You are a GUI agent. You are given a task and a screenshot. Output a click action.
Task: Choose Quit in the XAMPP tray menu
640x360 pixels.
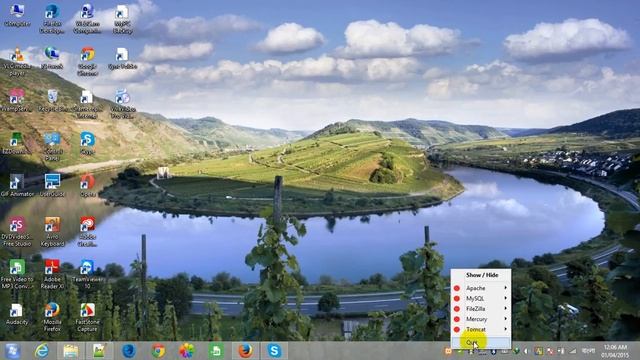pyautogui.click(x=481, y=342)
